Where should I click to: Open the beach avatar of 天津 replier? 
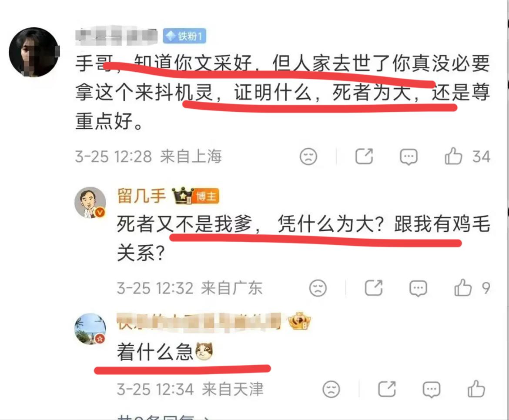[90, 329]
